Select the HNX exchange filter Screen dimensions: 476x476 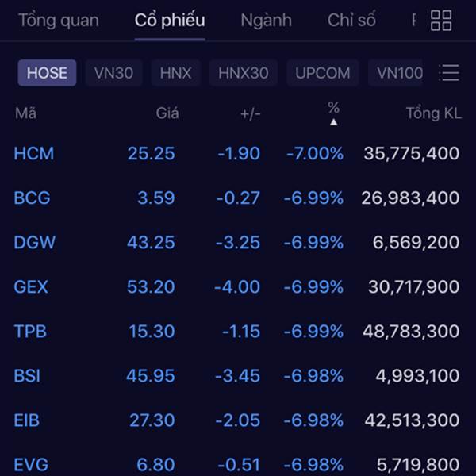(176, 73)
